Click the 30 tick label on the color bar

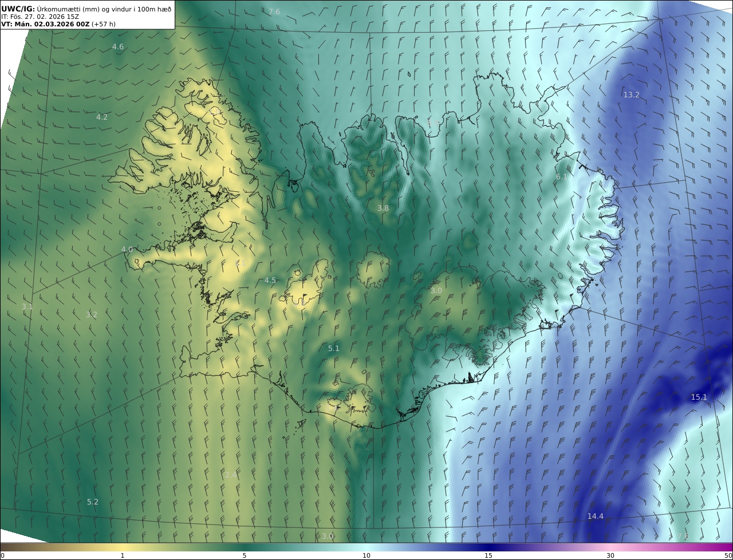click(x=610, y=555)
